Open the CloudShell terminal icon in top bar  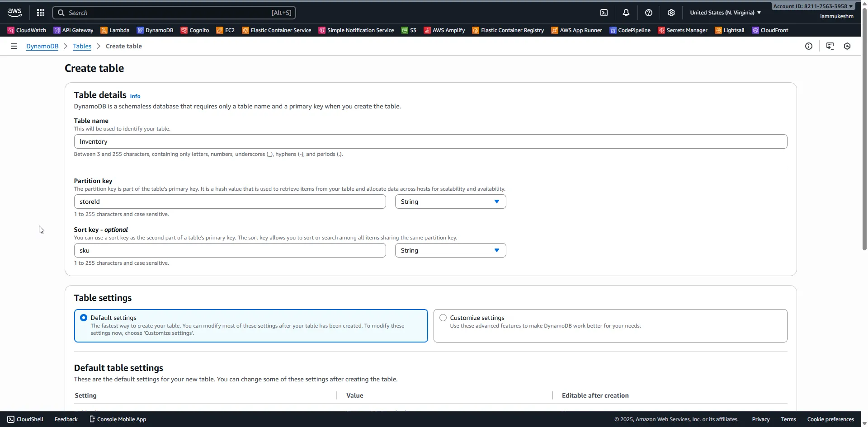click(604, 12)
